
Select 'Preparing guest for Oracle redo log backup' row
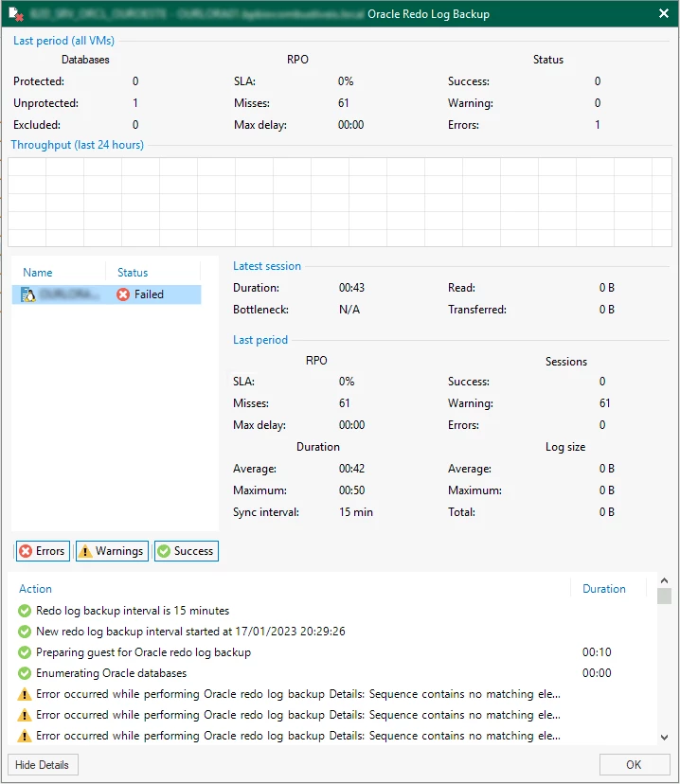pos(332,652)
